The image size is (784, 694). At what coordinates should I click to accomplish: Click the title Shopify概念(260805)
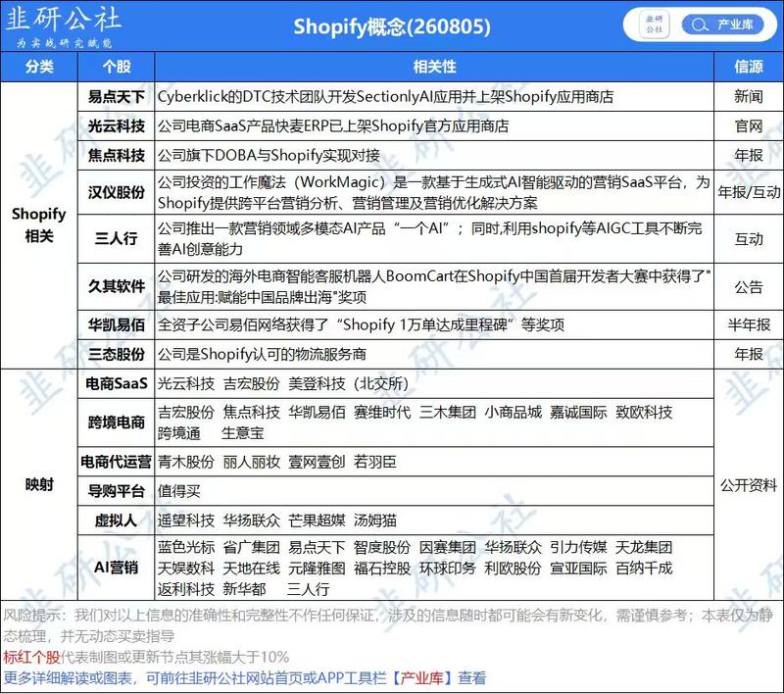(x=391, y=26)
